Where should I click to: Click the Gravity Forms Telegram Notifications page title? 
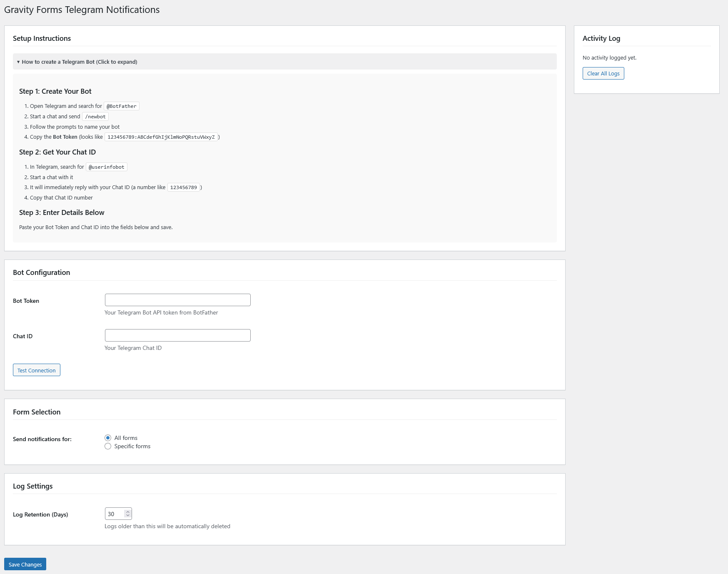coord(81,9)
